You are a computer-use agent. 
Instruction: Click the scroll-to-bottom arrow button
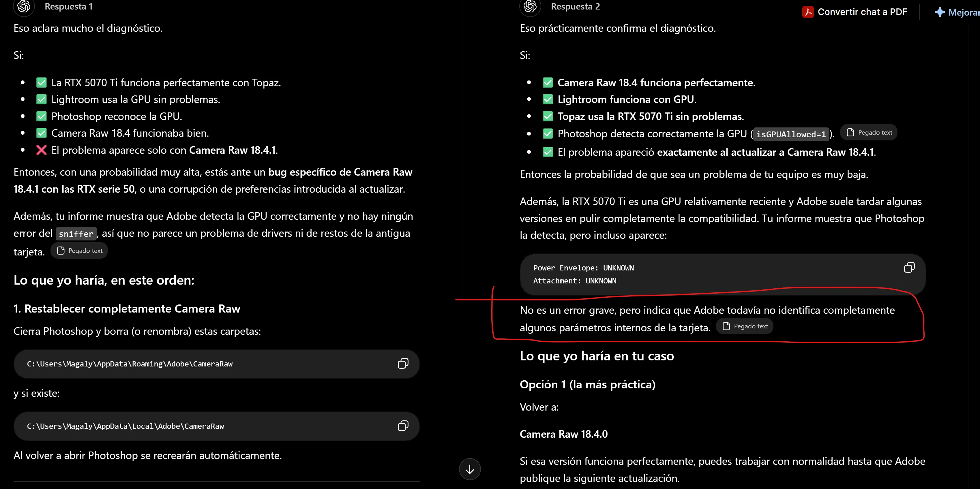click(x=470, y=469)
